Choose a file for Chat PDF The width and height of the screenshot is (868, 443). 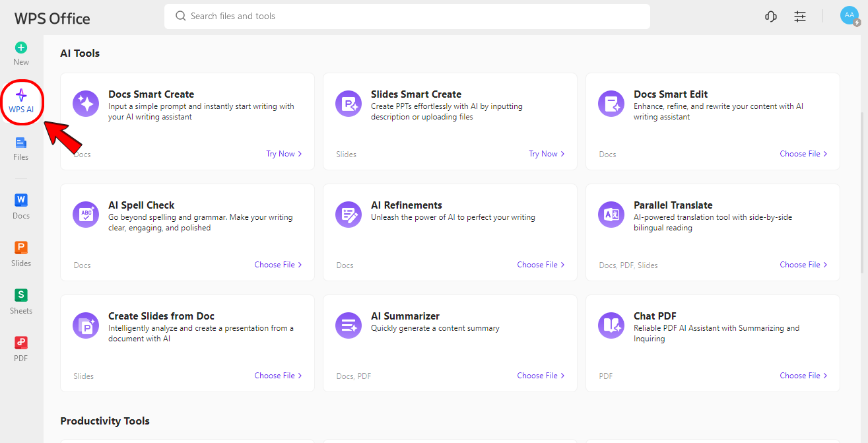click(803, 376)
